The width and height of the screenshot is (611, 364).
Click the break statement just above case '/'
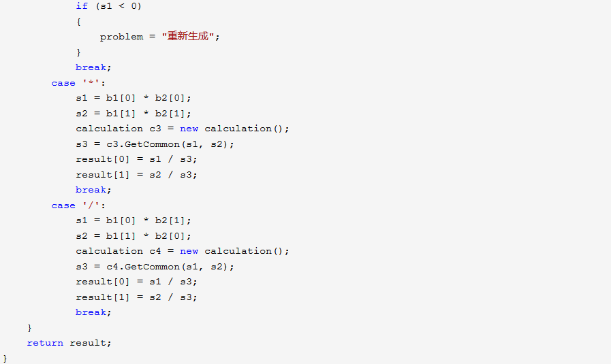[93, 190]
